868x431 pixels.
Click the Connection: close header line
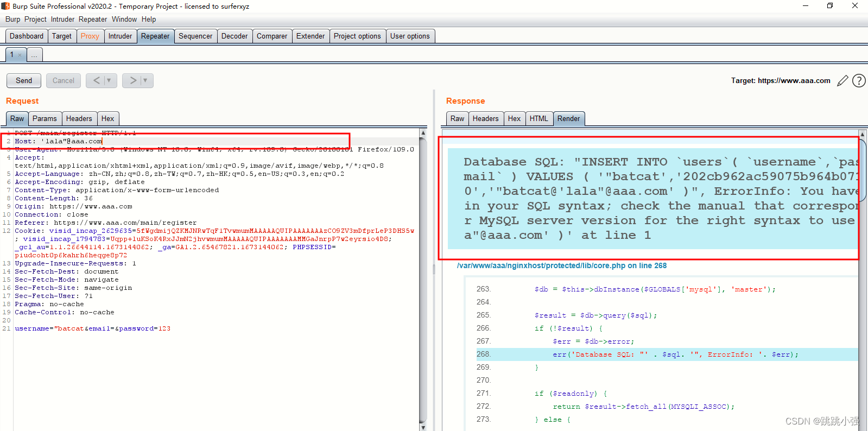tap(52, 214)
